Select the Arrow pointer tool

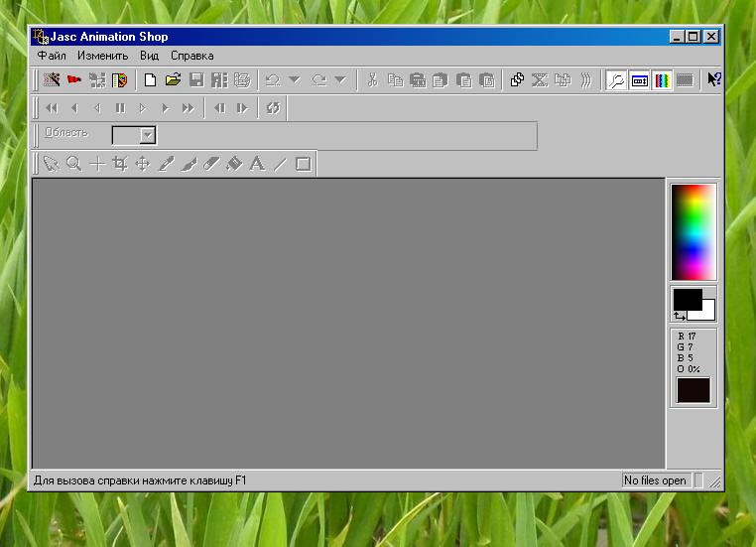pos(51,164)
